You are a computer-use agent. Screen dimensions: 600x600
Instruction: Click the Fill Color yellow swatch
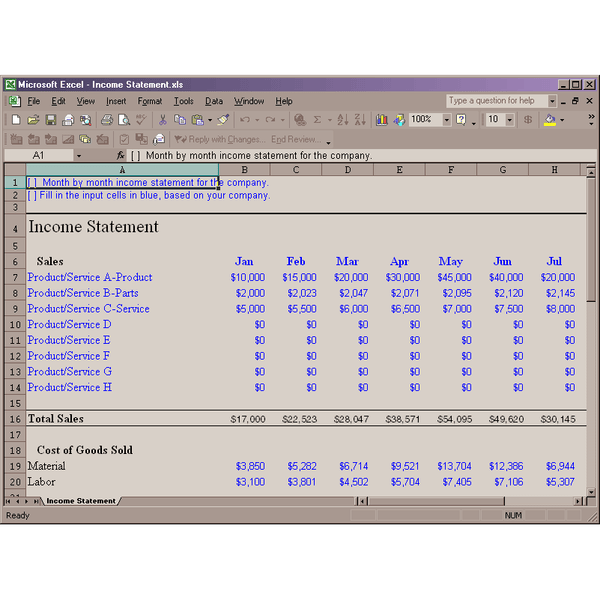549,120
